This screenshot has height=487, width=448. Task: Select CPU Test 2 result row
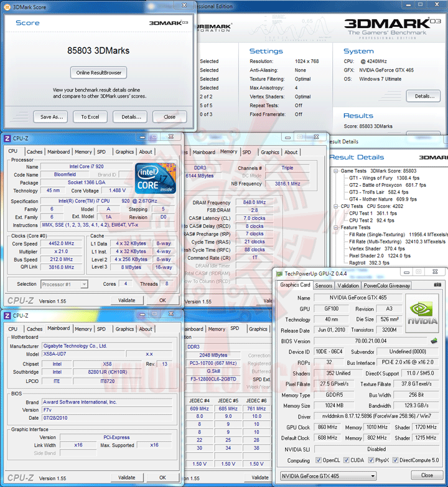[x=371, y=220]
